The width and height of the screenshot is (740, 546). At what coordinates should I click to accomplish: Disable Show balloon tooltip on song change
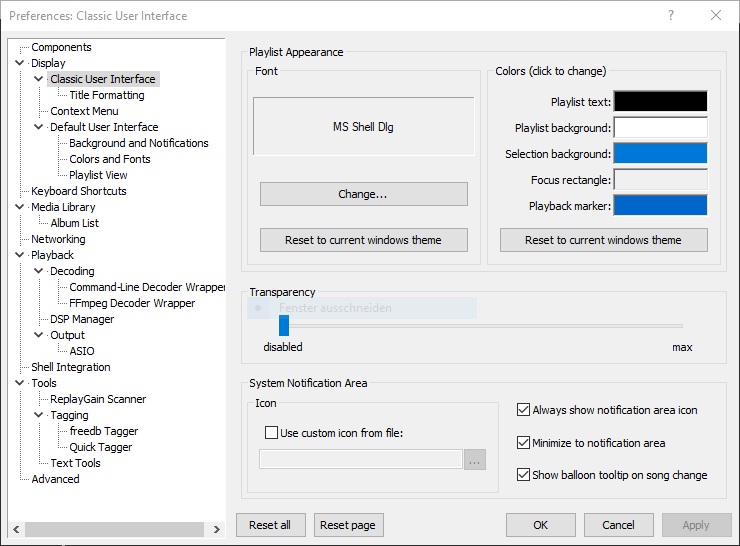[x=524, y=475]
